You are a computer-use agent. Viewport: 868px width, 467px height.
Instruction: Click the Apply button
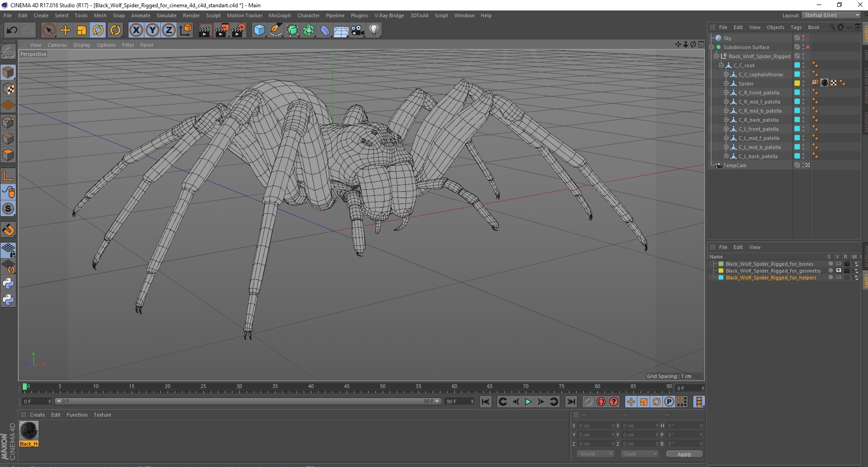[684, 454]
